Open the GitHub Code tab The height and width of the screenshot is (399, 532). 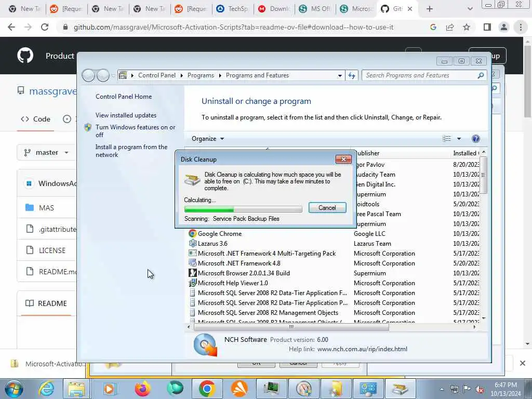point(36,119)
